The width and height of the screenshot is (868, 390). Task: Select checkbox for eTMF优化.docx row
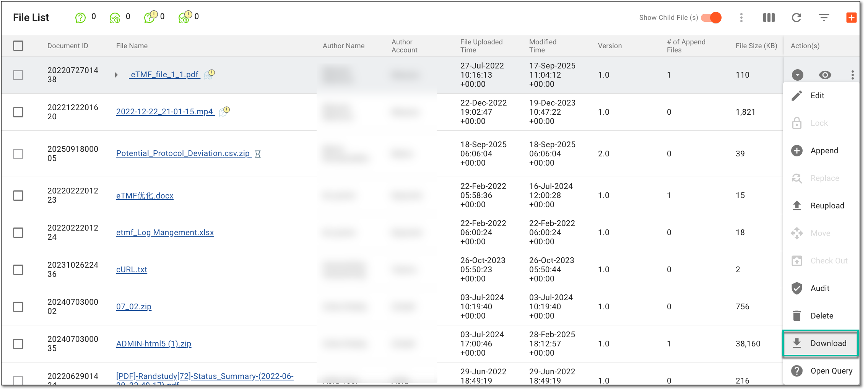coord(18,195)
